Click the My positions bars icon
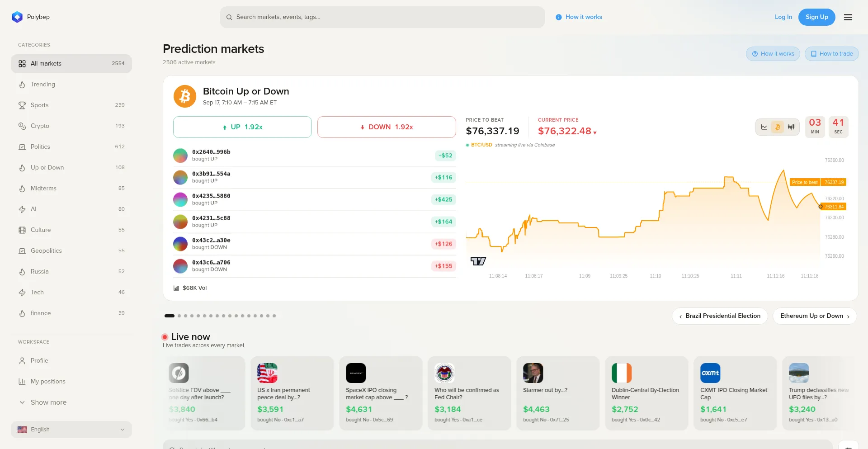 [x=22, y=382]
